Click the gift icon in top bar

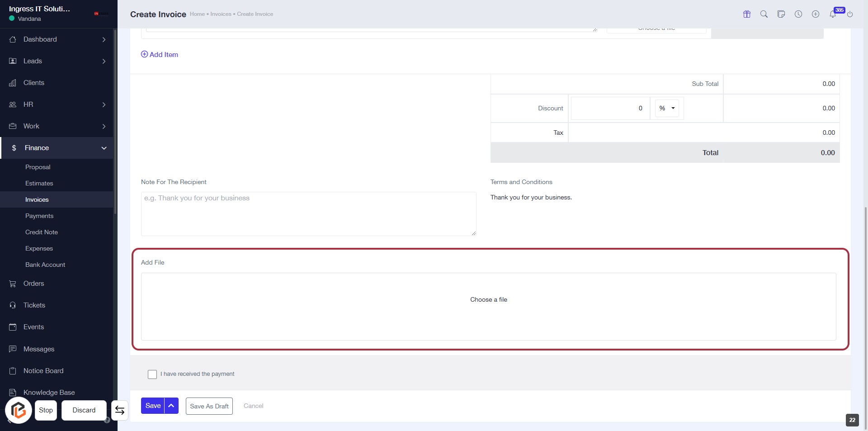coord(747,14)
